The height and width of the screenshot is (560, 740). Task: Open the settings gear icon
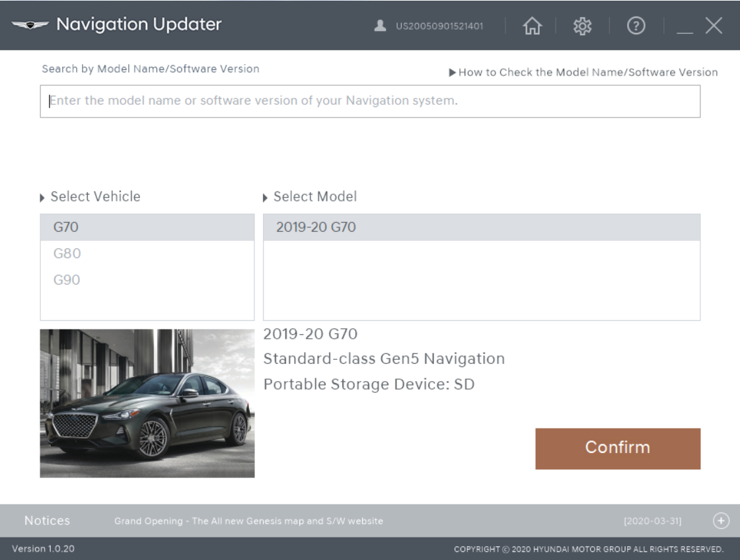pos(582,26)
